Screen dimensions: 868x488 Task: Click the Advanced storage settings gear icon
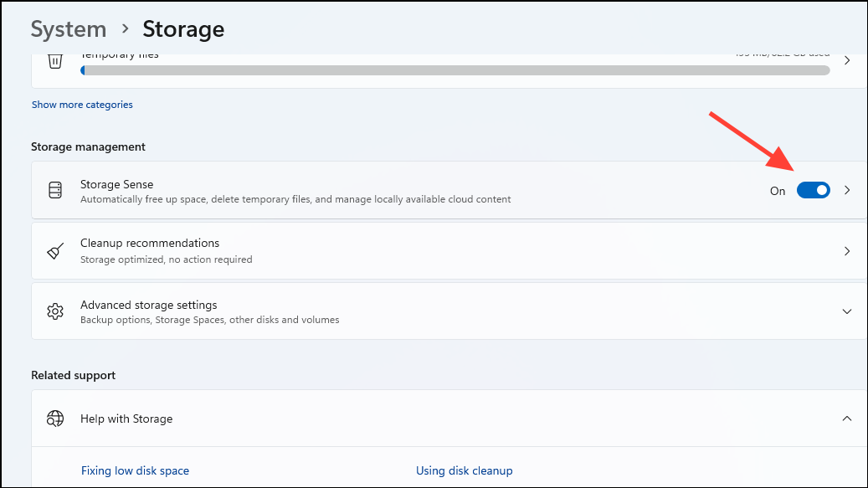point(55,311)
